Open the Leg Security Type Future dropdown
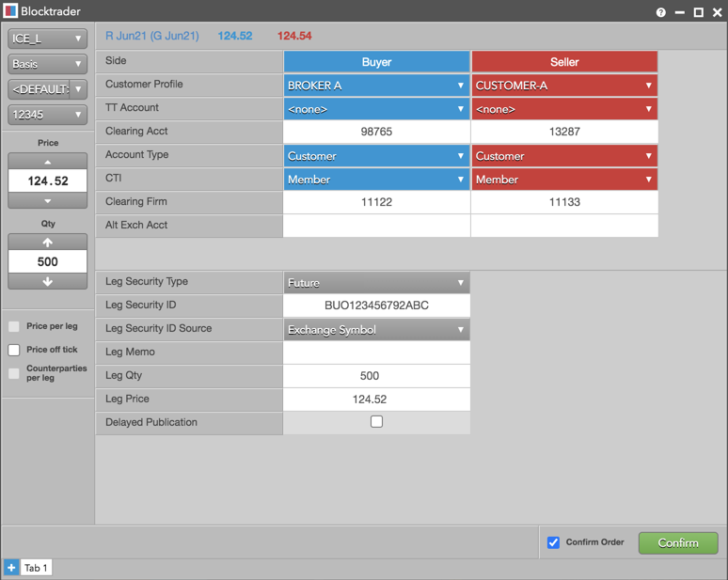 (376, 283)
